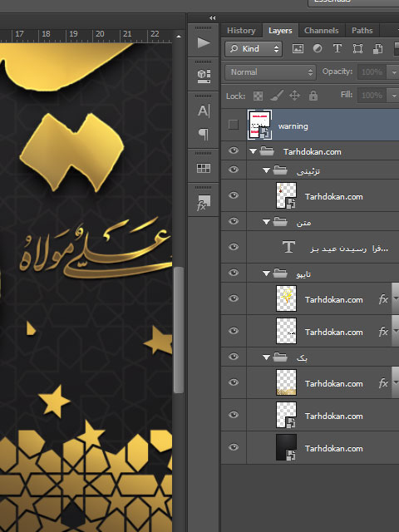Click fx icon on first تایپو layer
The height and width of the screenshot is (532, 399).
(x=383, y=299)
